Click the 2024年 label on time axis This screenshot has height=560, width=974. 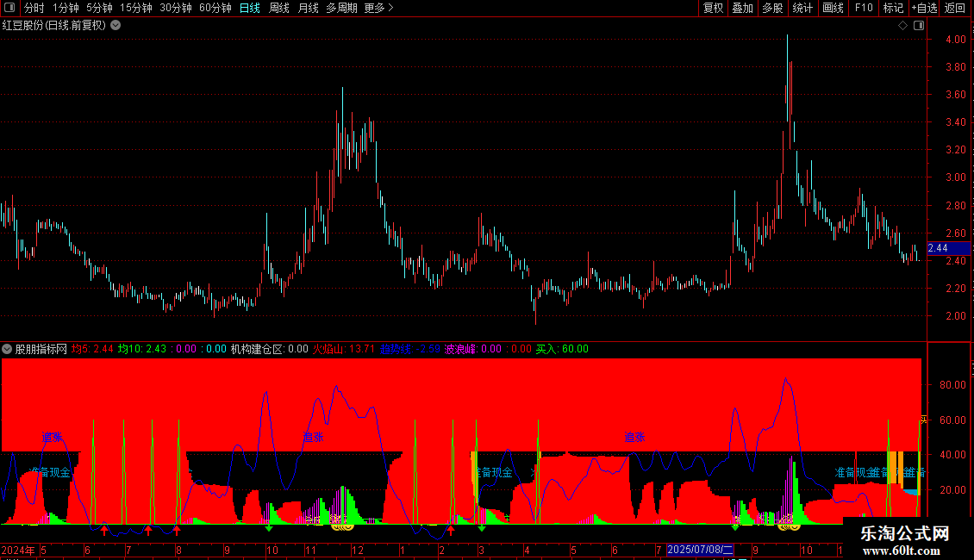18,550
